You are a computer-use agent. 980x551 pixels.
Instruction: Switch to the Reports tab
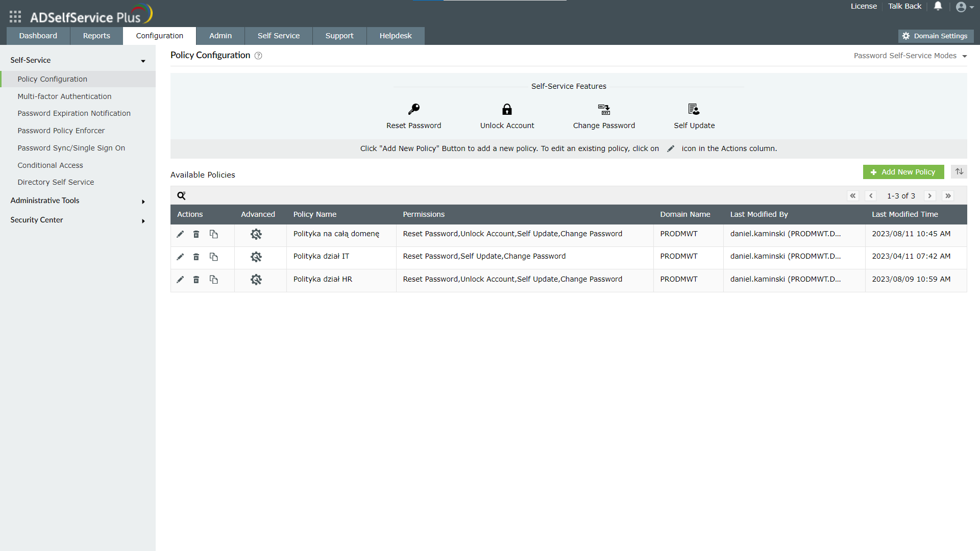point(96,36)
